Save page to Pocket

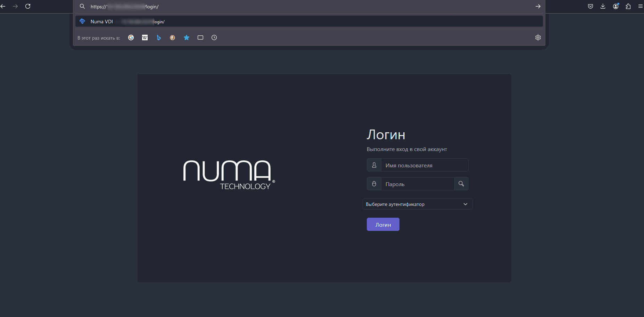pos(591,6)
